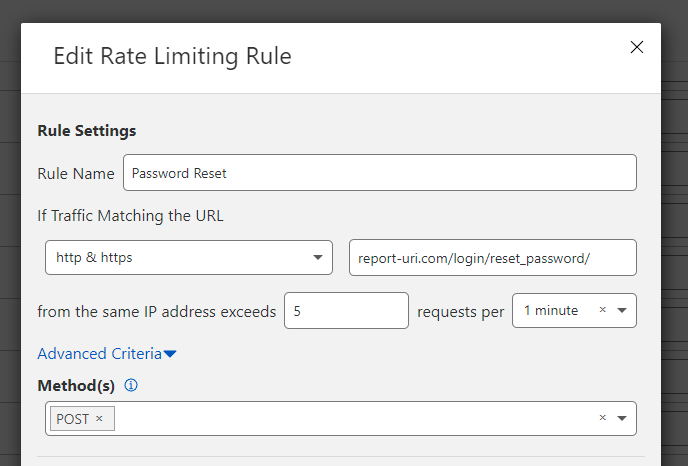Image resolution: width=688 pixels, height=466 pixels.
Task: Click empty space inside Method(s) box
Action: pos(350,418)
